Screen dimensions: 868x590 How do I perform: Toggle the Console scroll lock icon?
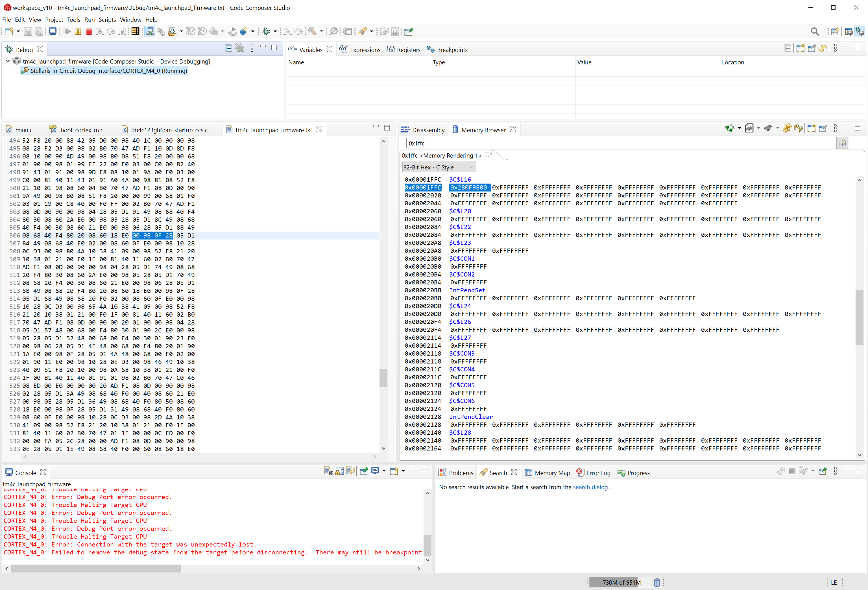coord(339,471)
